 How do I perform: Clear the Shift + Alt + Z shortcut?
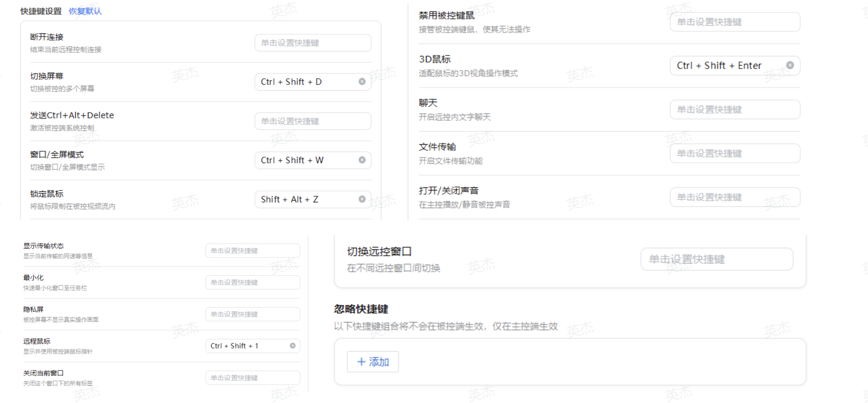click(x=362, y=199)
